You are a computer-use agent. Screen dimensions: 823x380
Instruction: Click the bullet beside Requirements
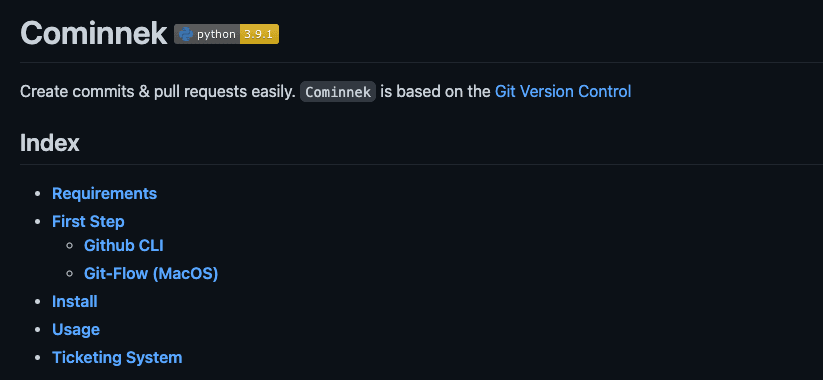pyautogui.click(x=37, y=194)
